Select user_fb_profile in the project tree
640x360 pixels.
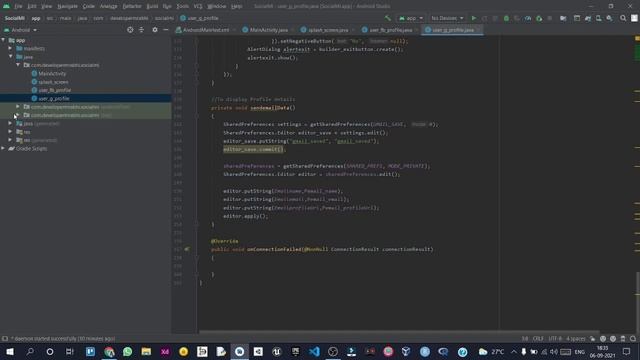coord(54,90)
